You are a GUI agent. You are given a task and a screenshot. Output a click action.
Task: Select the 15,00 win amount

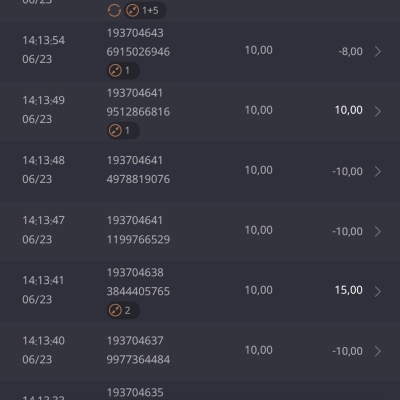point(349,290)
